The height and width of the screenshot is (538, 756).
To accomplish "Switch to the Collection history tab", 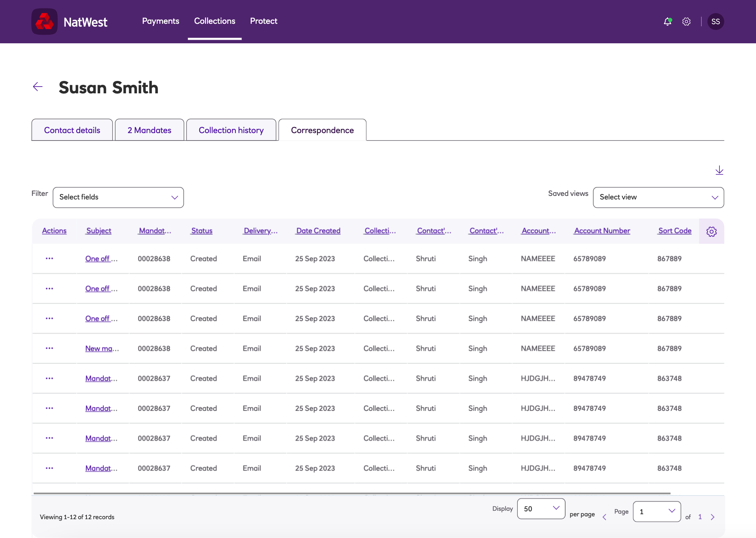I will (x=231, y=130).
